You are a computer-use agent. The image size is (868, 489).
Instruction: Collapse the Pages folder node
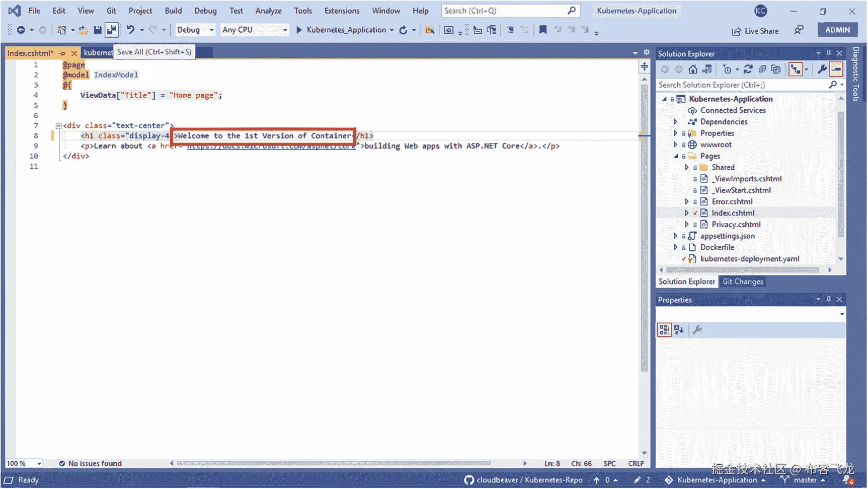point(676,157)
